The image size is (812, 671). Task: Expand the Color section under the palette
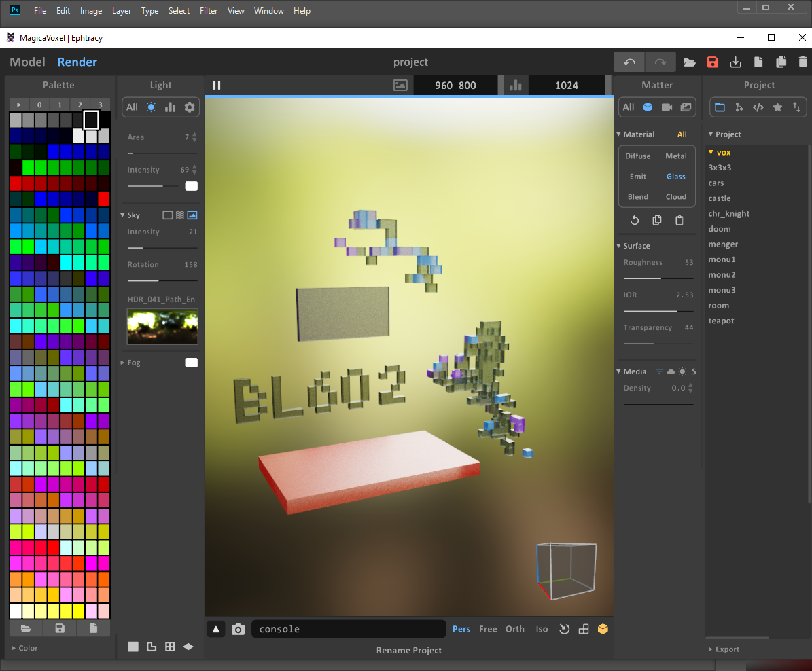(x=27, y=648)
